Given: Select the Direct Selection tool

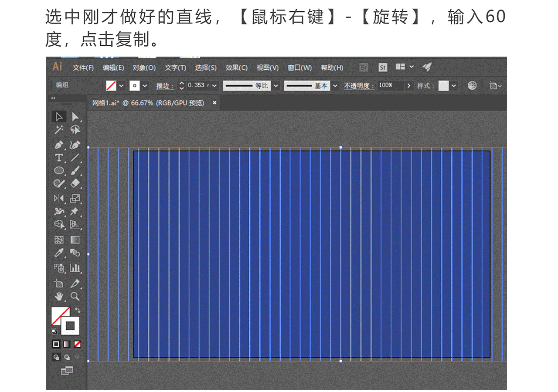Looking at the screenshot, I should pyautogui.click(x=75, y=117).
